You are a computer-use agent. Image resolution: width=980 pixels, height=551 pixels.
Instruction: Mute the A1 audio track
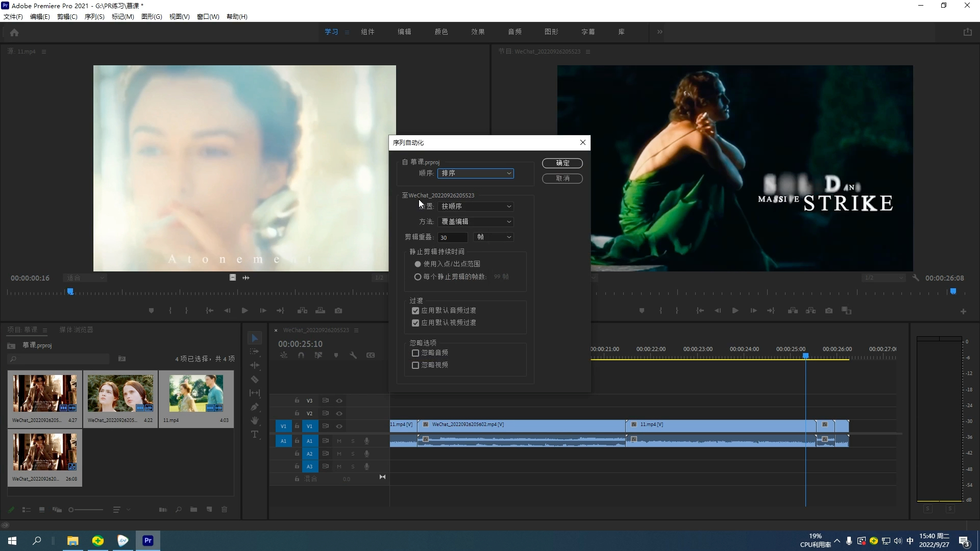click(339, 441)
